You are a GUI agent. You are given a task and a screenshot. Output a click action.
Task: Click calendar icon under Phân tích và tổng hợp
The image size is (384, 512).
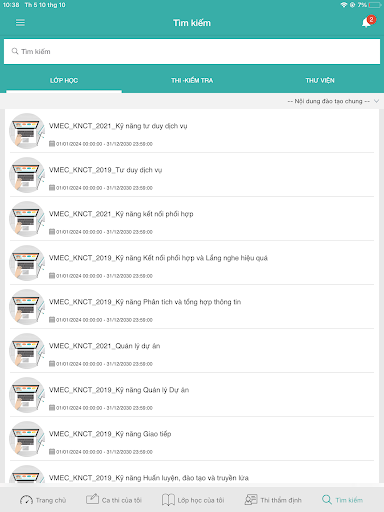[52, 320]
